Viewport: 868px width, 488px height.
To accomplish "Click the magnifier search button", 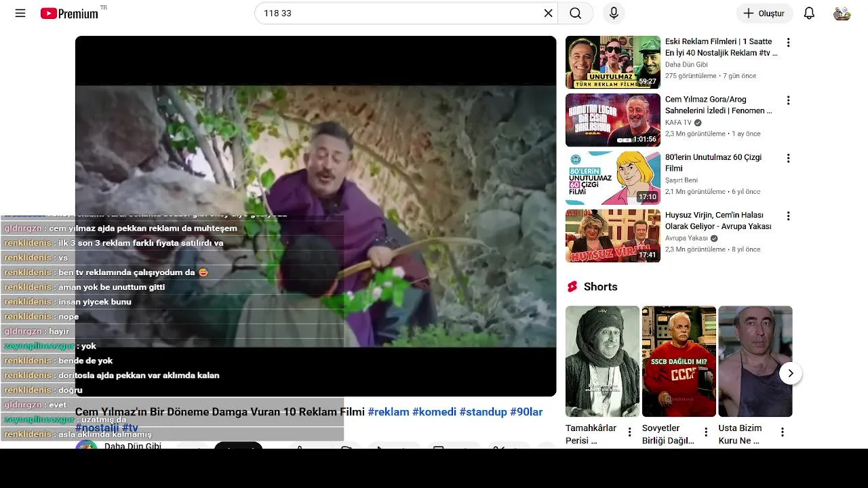I will click(x=575, y=13).
